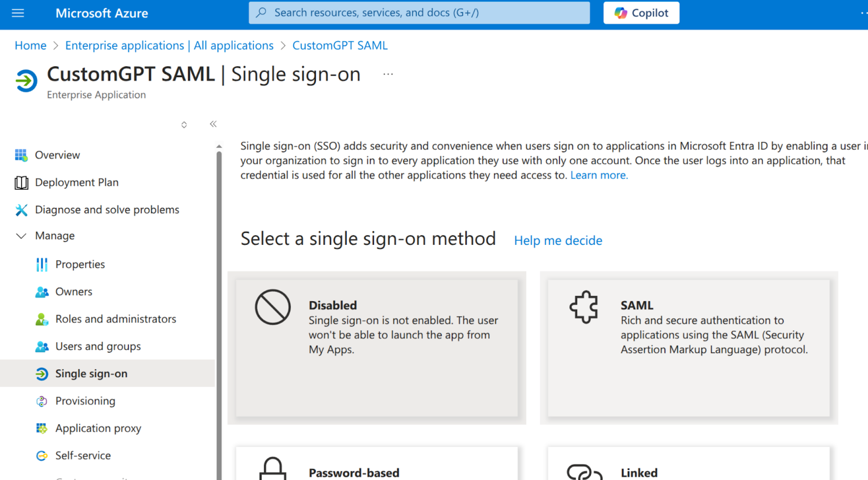Click the SAML puzzle piece icon
The image size is (868, 480).
[x=584, y=307]
